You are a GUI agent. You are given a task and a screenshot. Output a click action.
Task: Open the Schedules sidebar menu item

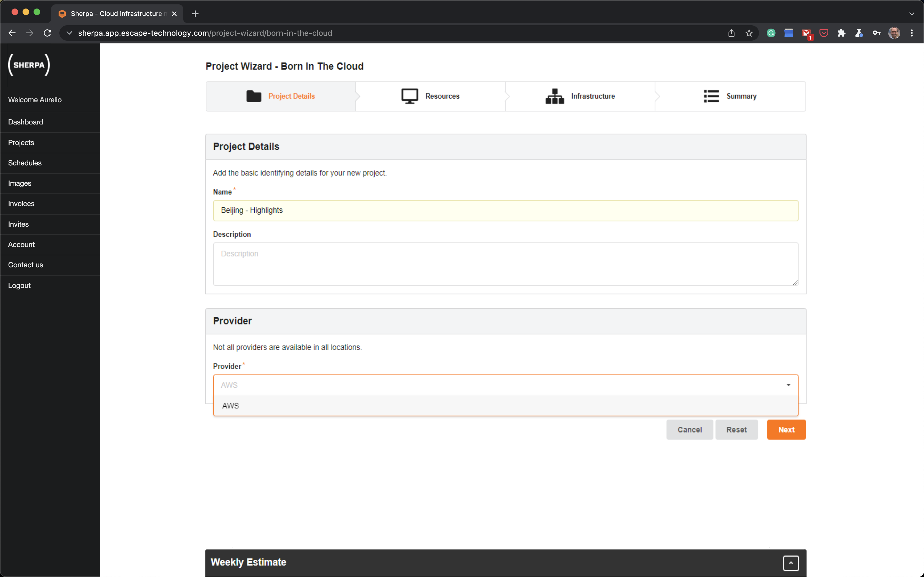pyautogui.click(x=24, y=163)
